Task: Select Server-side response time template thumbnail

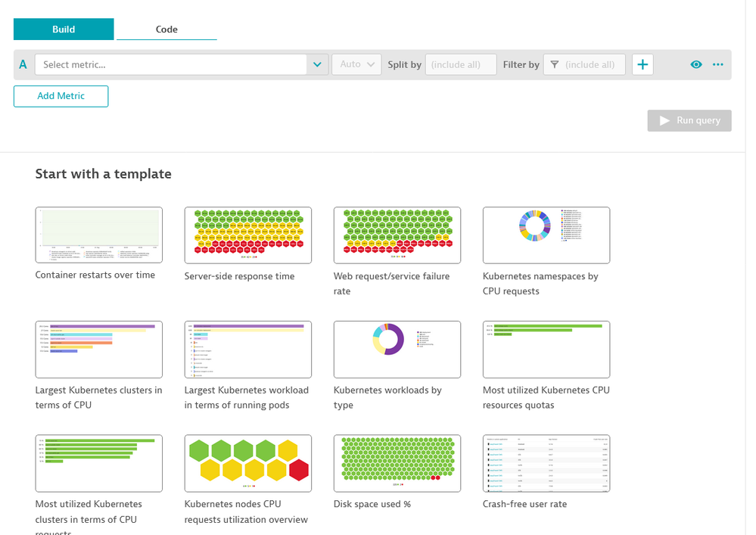Action: 248,235
